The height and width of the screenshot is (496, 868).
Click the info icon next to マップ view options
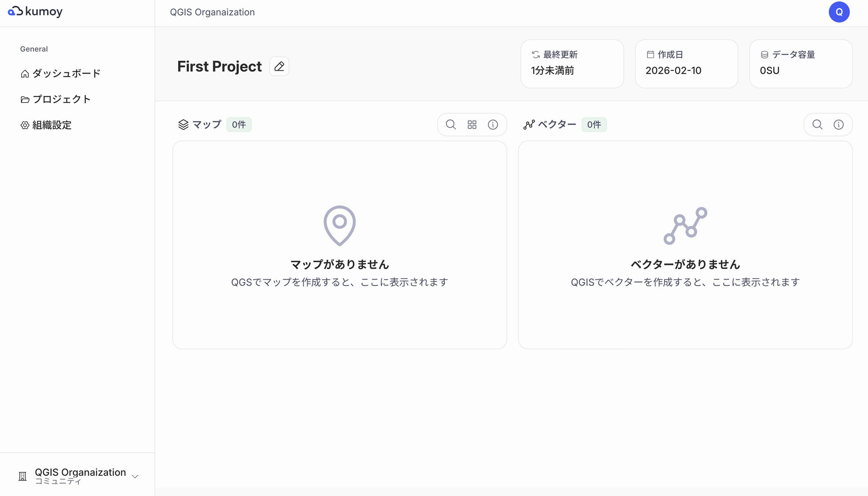(493, 124)
